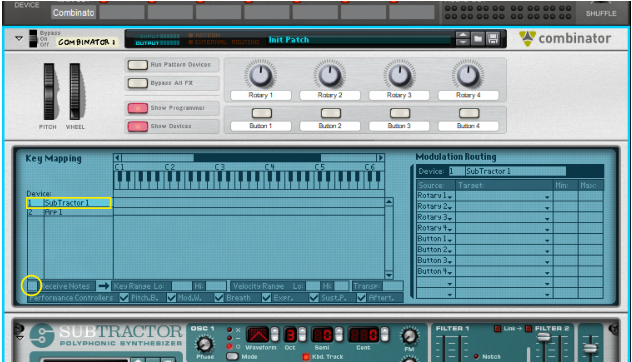632x362 pixels.
Task: Uncheck the Mod.W. checkbox
Action: click(171, 298)
